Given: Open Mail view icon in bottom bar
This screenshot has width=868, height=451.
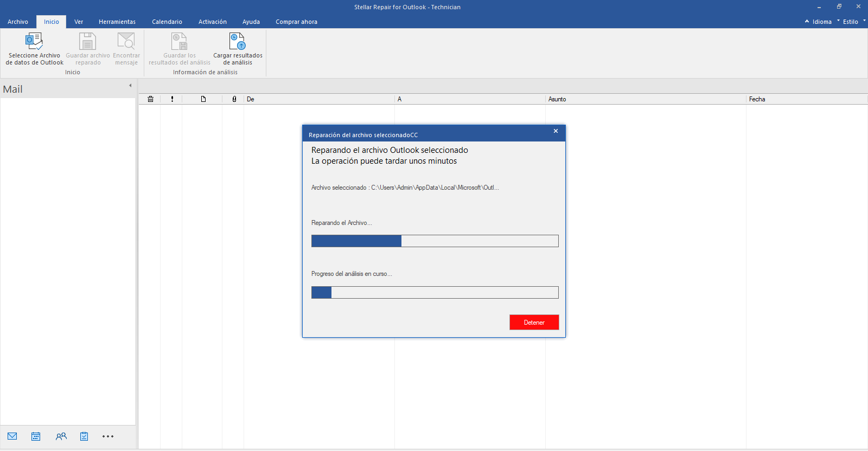Looking at the screenshot, I should coord(12,436).
